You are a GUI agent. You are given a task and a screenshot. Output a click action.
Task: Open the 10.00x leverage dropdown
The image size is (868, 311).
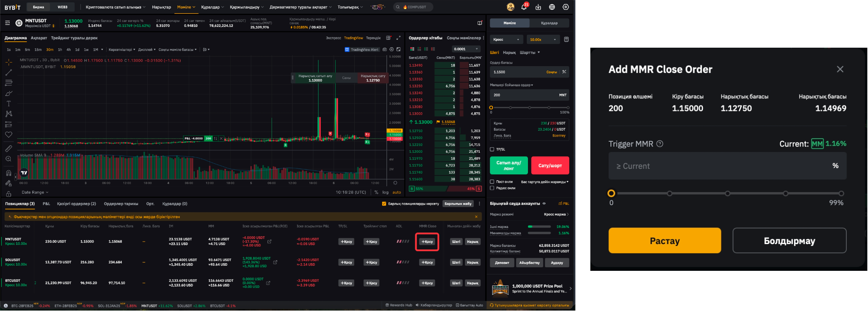click(x=543, y=39)
